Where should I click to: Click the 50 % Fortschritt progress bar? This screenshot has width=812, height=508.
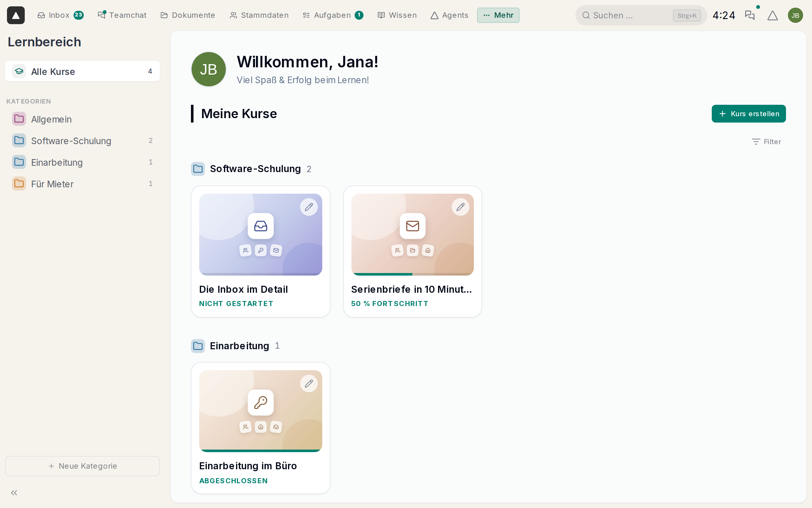[x=412, y=274]
